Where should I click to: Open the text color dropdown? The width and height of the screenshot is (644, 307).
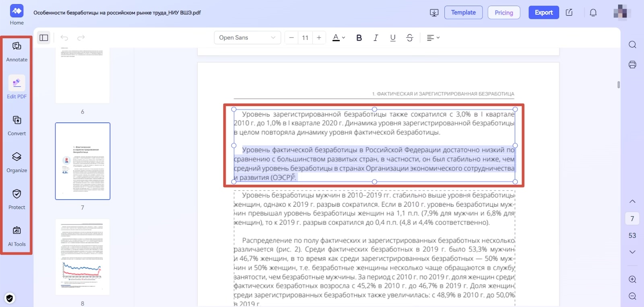[339, 38]
